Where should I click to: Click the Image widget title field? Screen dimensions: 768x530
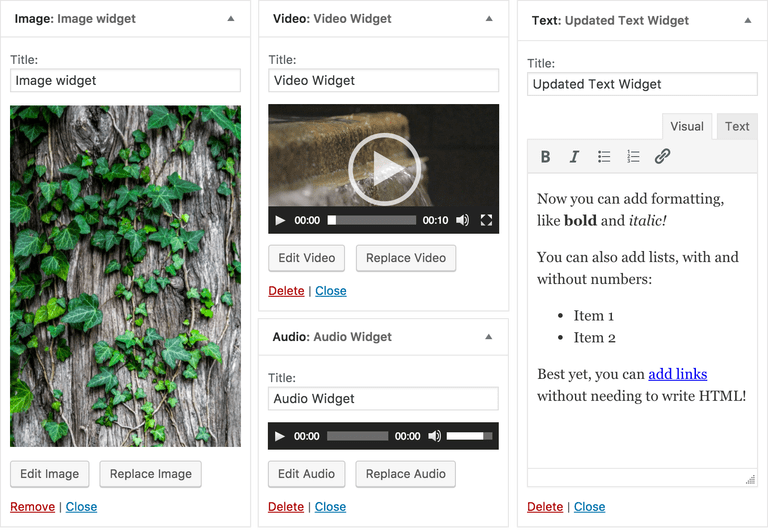tap(125, 81)
